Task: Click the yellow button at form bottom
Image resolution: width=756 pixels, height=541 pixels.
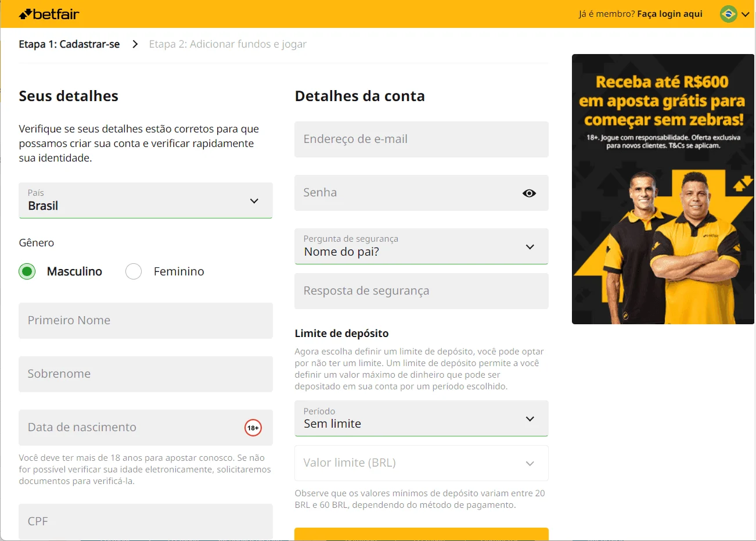Action: [422, 534]
